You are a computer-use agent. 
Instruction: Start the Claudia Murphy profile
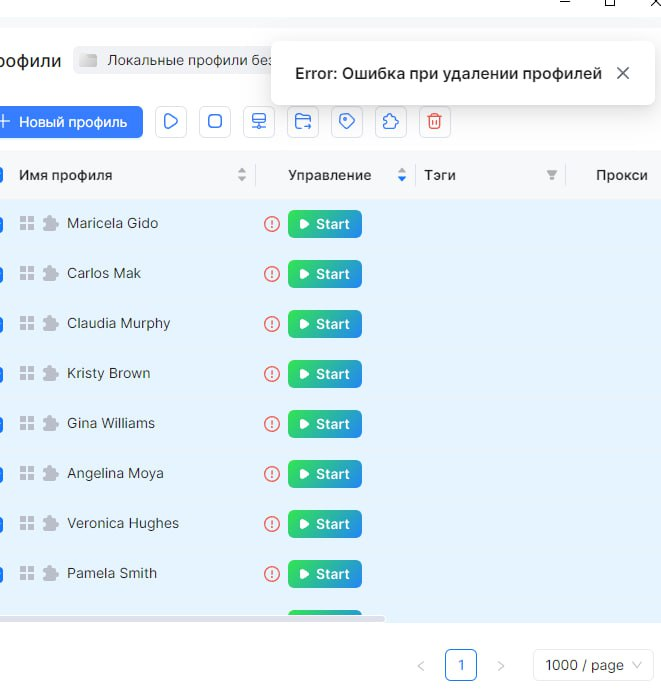[x=325, y=324]
